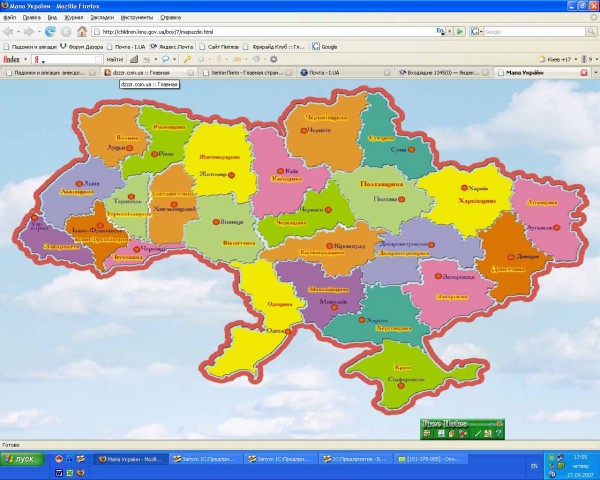Click the URL address field
Screen dimensions: 600x480
tap(270, 31)
